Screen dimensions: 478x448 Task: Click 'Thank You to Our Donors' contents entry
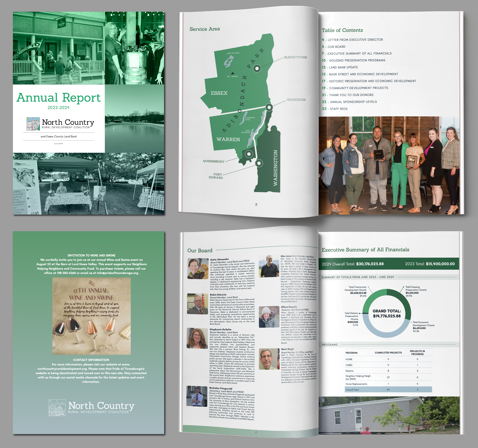348,95
